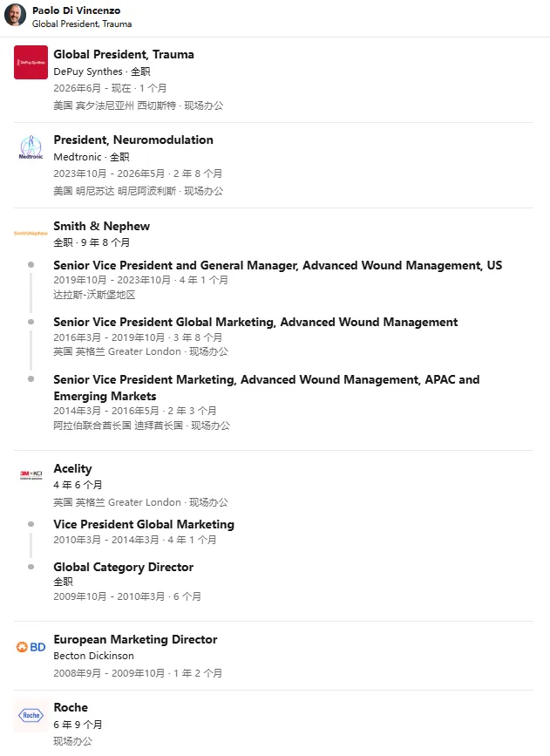Select the Global President, Trauma position title
The image size is (550, 756).
[x=124, y=54]
